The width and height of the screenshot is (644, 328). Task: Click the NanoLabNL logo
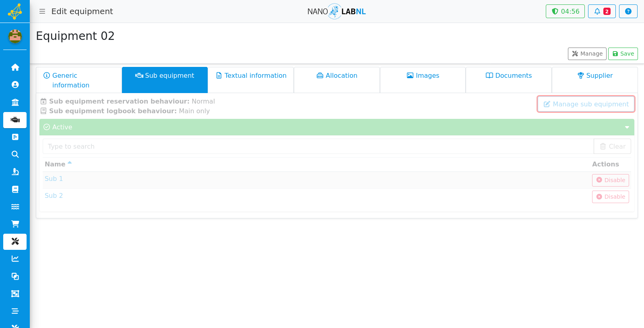tap(336, 11)
